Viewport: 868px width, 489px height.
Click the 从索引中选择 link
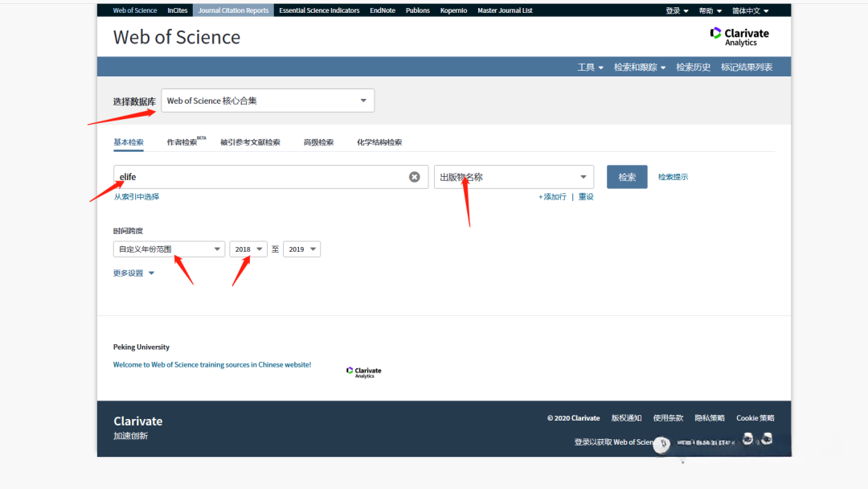136,196
